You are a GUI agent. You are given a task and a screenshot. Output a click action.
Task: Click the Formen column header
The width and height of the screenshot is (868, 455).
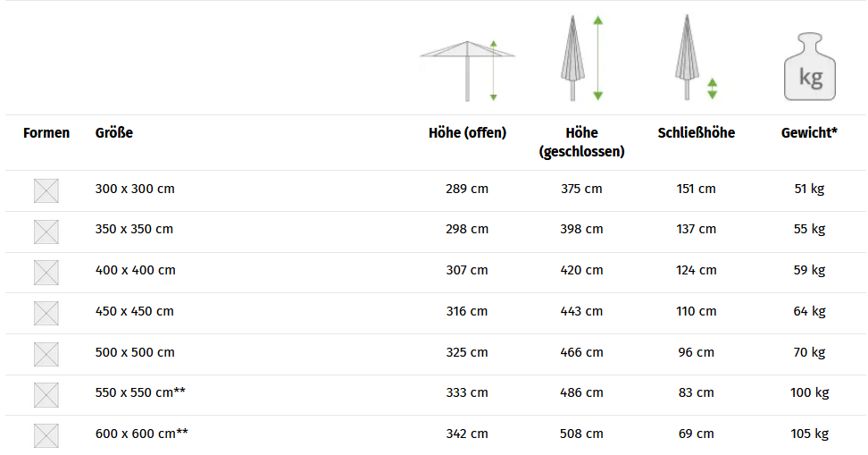tap(46, 133)
